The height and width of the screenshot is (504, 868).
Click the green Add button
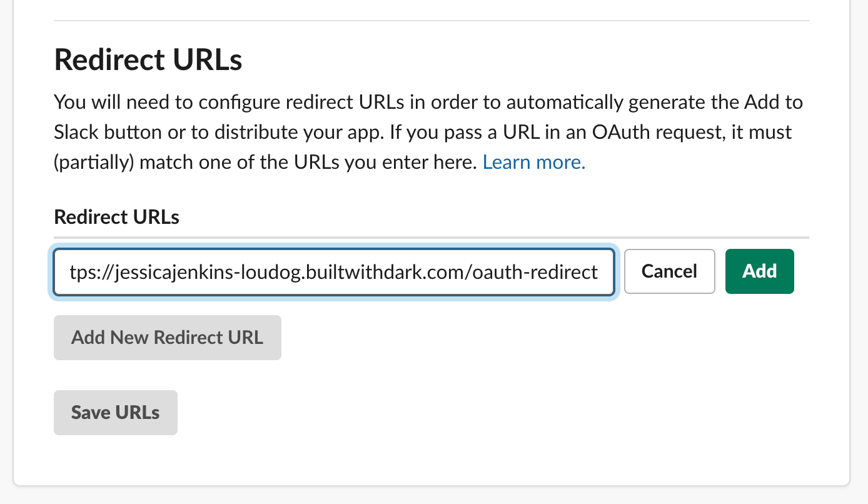[759, 271]
